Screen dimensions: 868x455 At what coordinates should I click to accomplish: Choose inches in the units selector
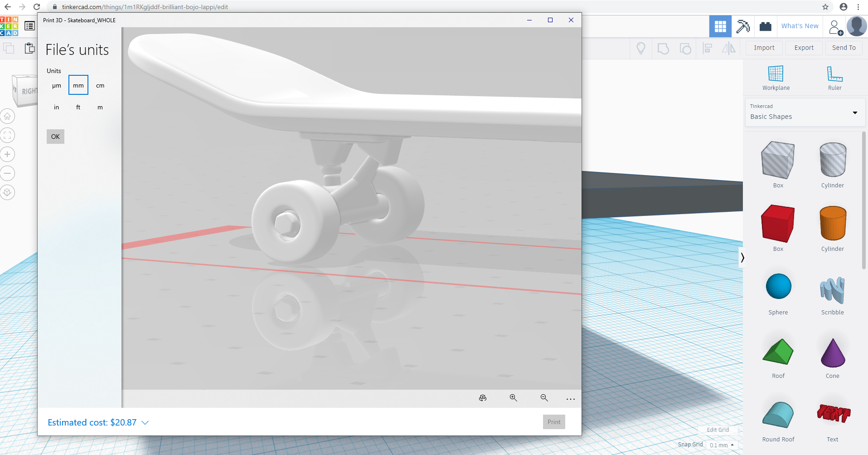tap(56, 107)
